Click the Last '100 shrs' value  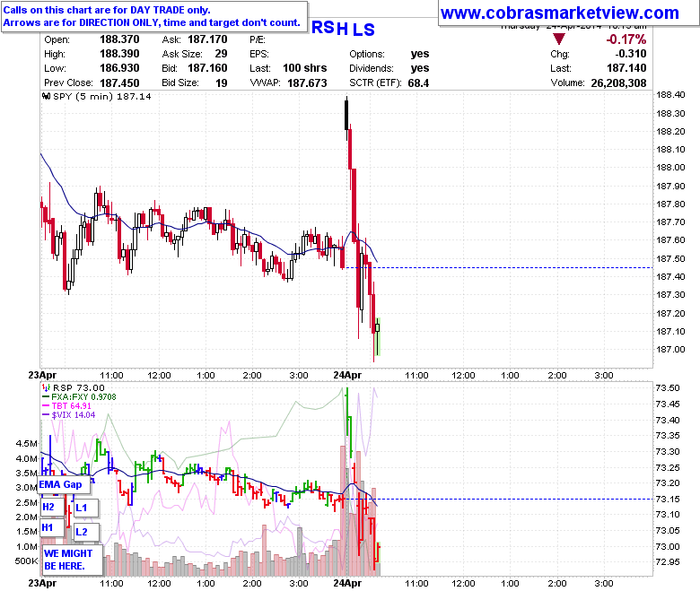pyautogui.click(x=305, y=68)
